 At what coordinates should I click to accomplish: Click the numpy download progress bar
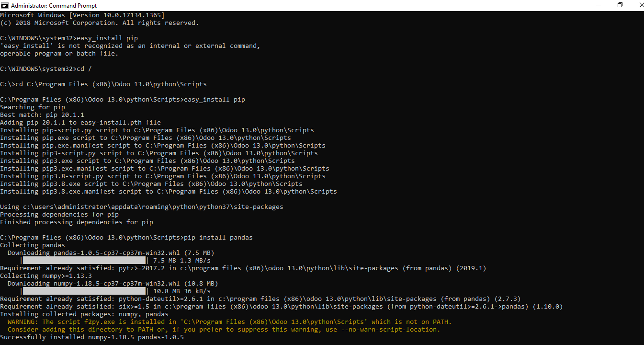(x=84, y=291)
